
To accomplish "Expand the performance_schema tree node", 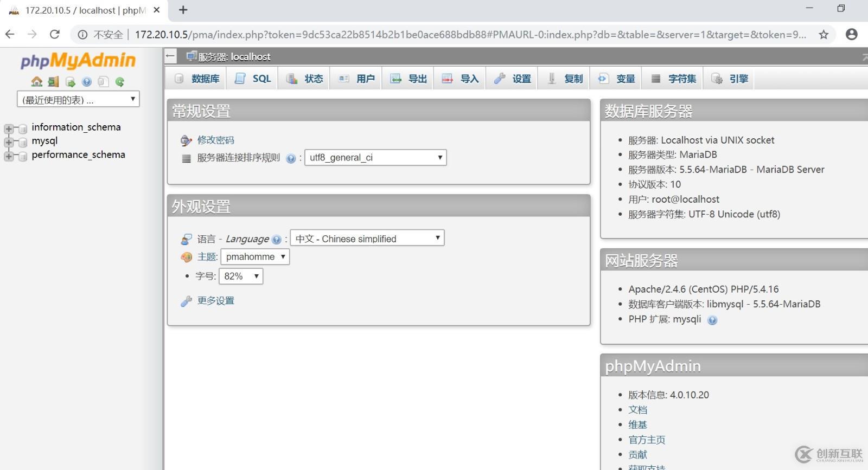I will pos(8,156).
